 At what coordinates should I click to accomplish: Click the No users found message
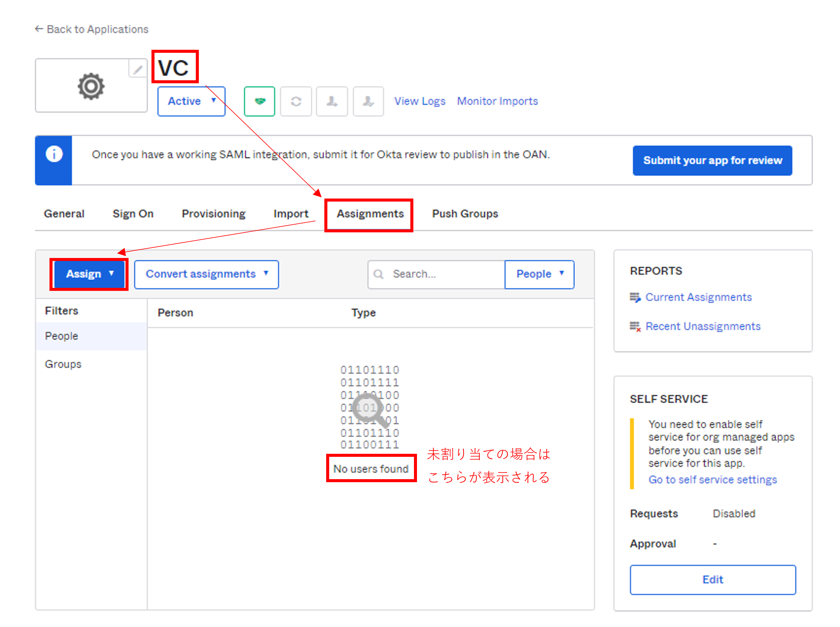pyautogui.click(x=371, y=469)
